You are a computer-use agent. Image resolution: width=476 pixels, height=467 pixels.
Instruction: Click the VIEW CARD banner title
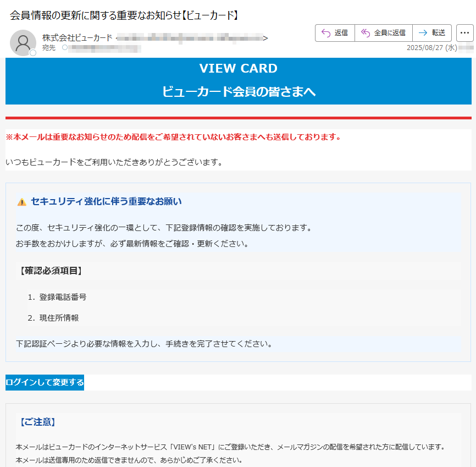click(x=239, y=68)
